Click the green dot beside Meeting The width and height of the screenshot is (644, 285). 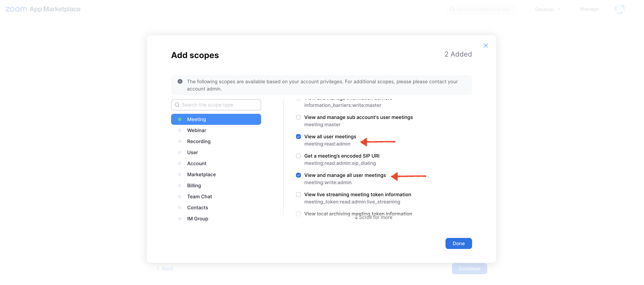pyautogui.click(x=180, y=119)
